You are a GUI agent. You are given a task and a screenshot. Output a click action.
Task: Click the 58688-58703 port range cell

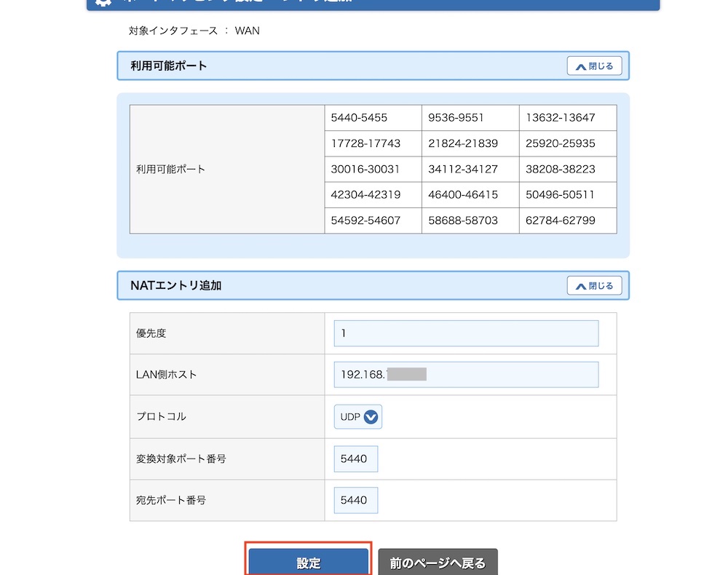[x=470, y=220]
